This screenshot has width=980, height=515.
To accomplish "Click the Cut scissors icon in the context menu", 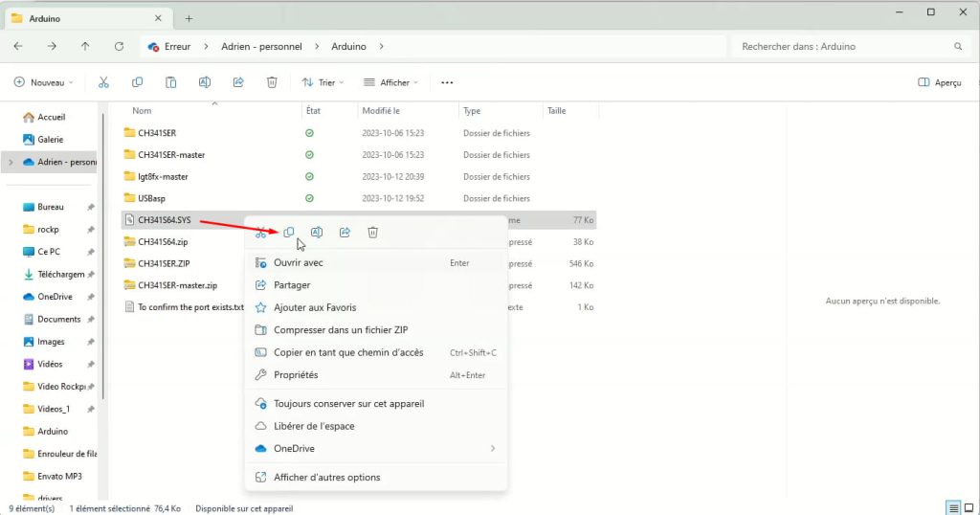I will (x=260, y=233).
